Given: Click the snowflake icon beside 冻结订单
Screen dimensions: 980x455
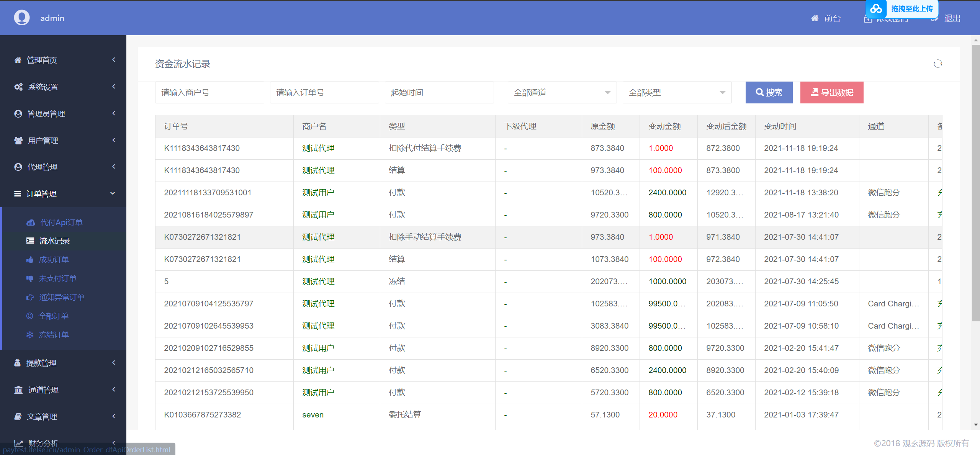Looking at the screenshot, I should [x=30, y=335].
